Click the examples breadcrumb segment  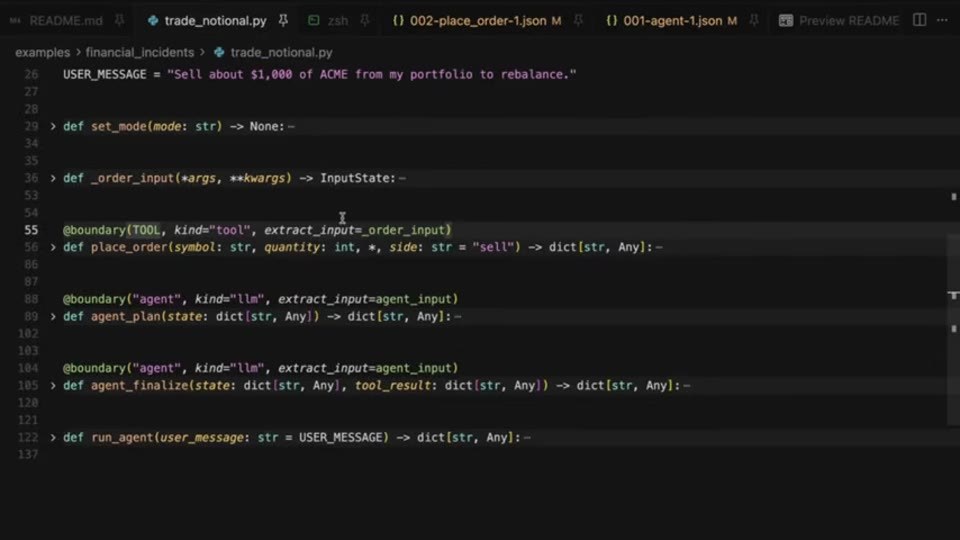[43, 53]
